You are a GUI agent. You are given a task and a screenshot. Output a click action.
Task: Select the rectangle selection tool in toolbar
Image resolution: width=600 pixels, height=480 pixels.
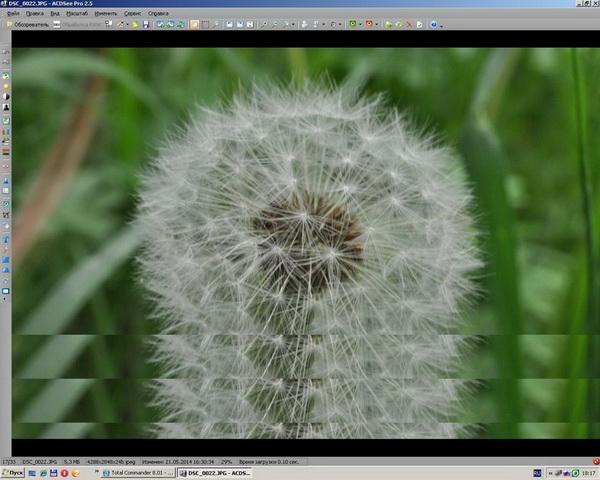pos(205,24)
